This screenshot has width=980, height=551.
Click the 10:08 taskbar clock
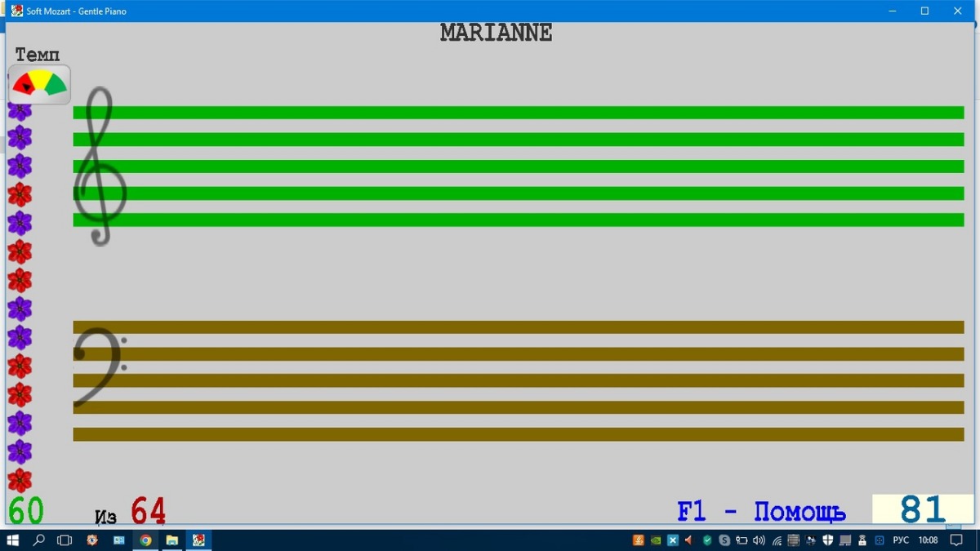point(928,540)
